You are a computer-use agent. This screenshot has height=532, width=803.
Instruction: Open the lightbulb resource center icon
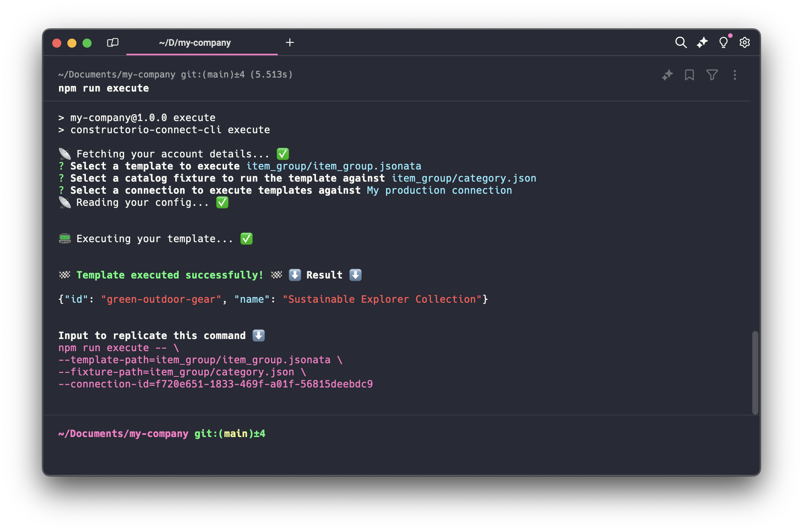724,42
